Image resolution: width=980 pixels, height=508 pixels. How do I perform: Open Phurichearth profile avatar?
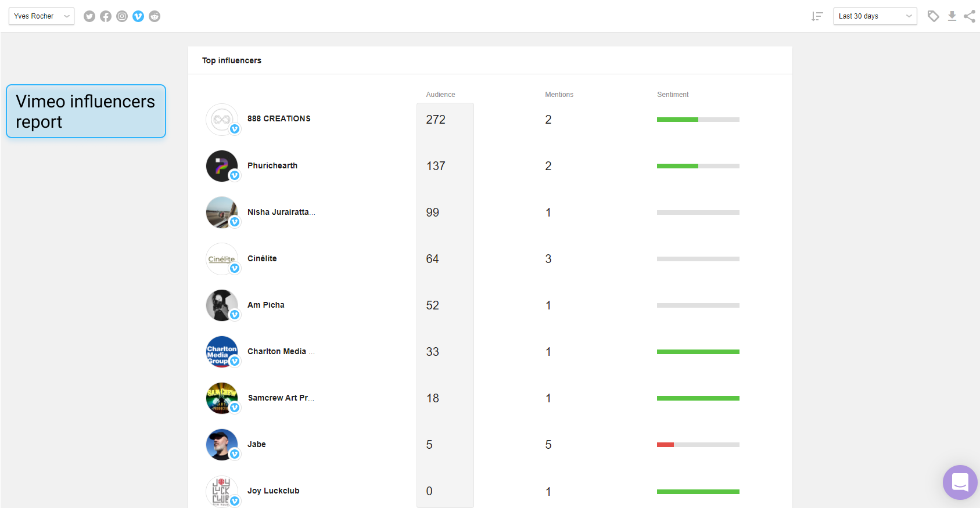[222, 166]
